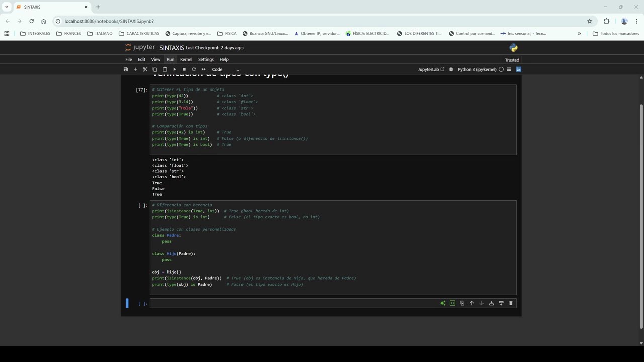Open the tab search dropdown arrow
This screenshot has height=362, width=644.
pyautogui.click(x=7, y=7)
